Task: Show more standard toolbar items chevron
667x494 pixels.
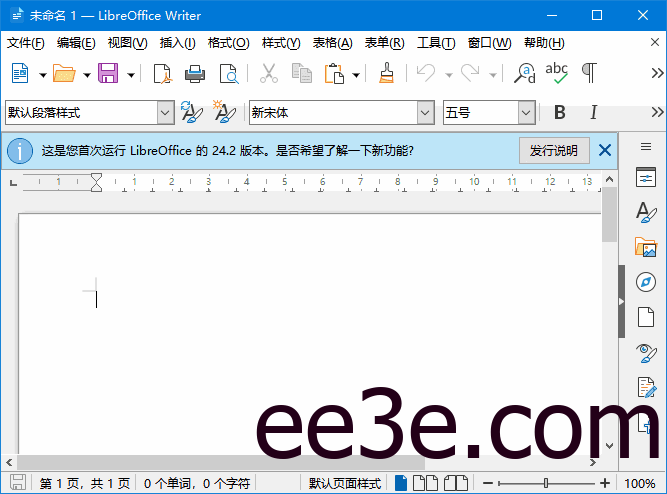Action: point(657,73)
